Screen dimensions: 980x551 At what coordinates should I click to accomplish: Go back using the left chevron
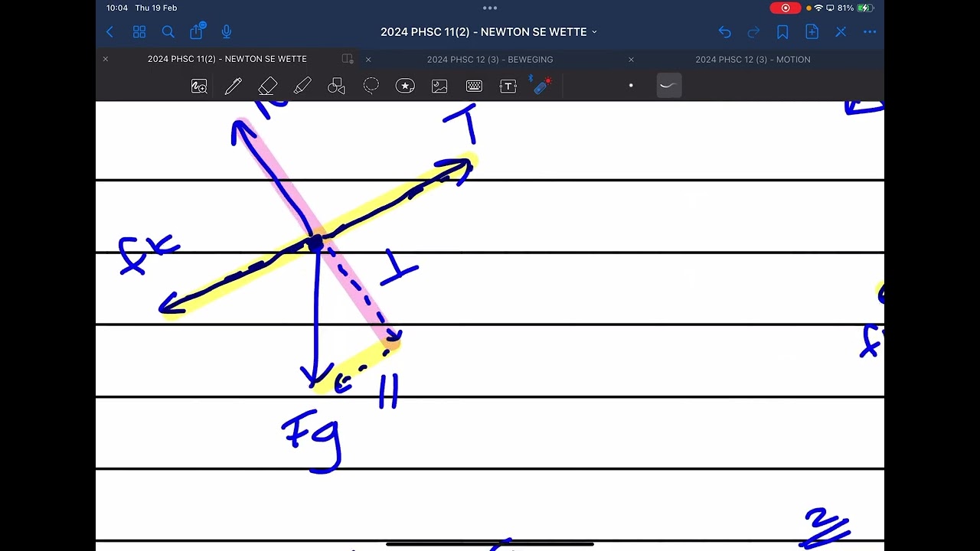[110, 32]
